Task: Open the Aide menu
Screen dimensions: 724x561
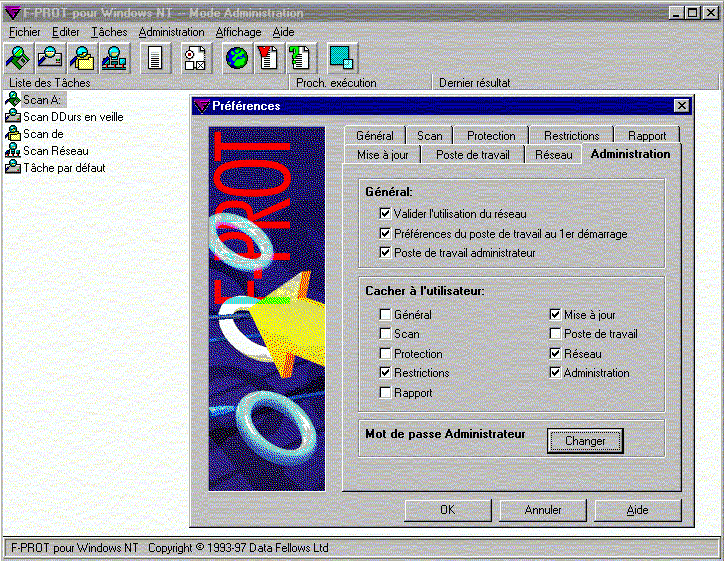Action: click(284, 32)
